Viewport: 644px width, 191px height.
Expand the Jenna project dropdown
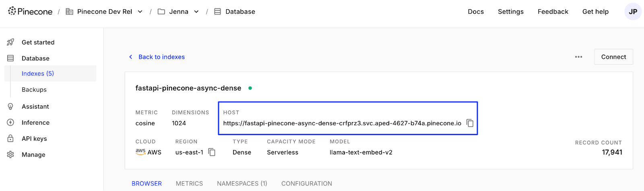196,12
